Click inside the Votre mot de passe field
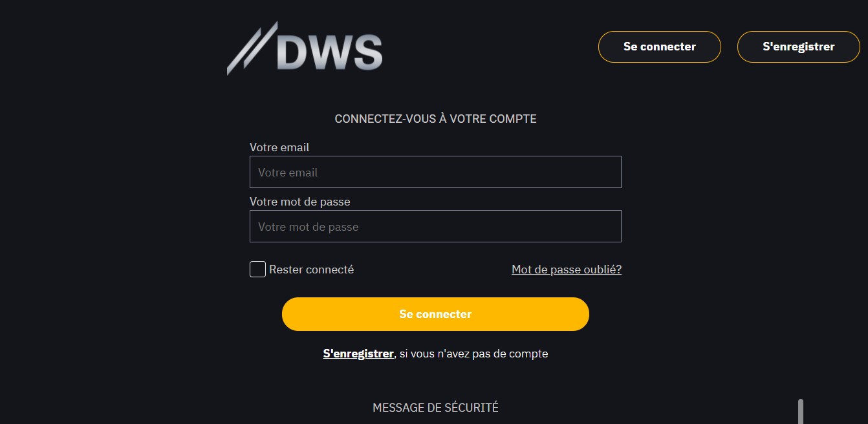Screen dimensions: 868x424 [435, 226]
